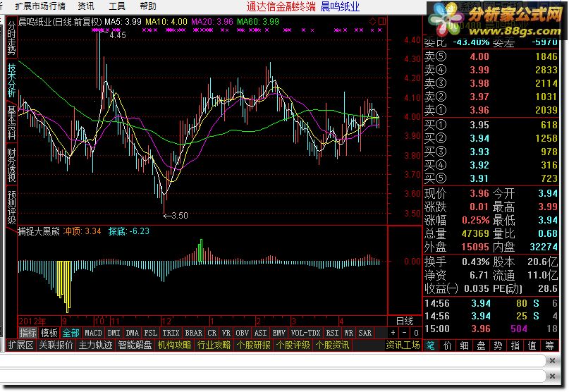Image resolution: width=569 pixels, height=392 pixels.
Task: Click the plus zoom button
Action: 393,333
